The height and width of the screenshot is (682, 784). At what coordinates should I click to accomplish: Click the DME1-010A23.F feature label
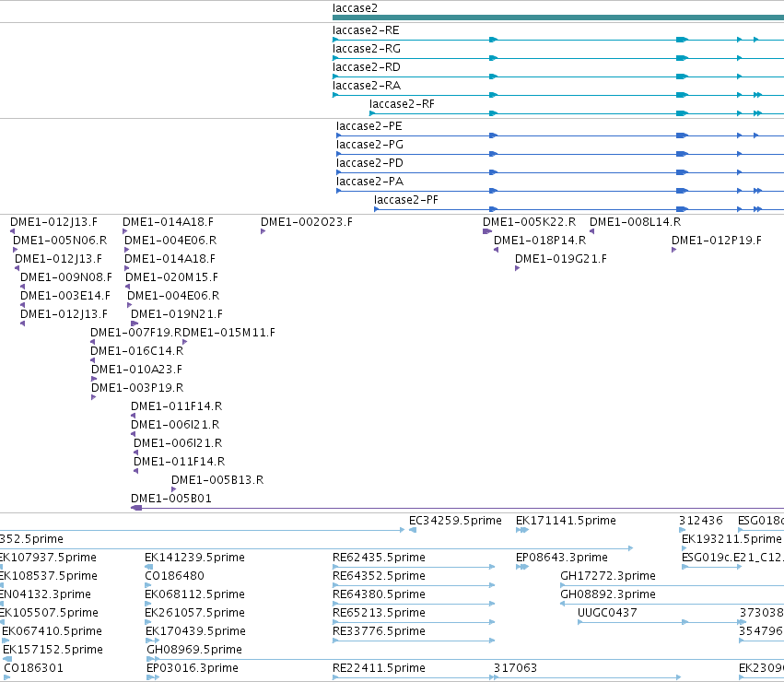[136, 370]
